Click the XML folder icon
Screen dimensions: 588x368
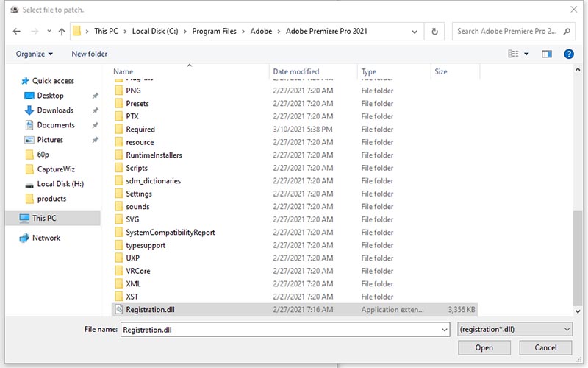pos(119,283)
